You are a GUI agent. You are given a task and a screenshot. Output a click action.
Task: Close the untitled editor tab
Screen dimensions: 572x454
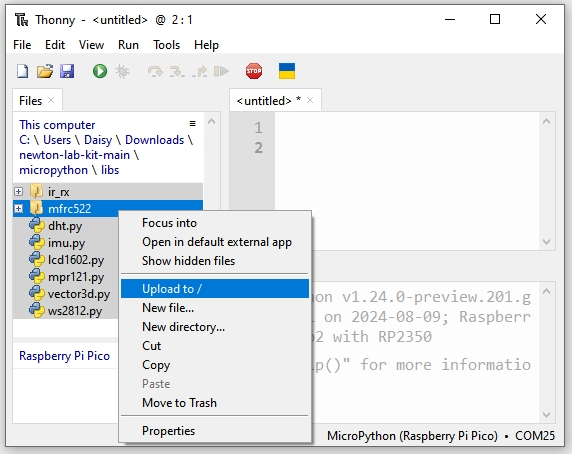point(310,100)
